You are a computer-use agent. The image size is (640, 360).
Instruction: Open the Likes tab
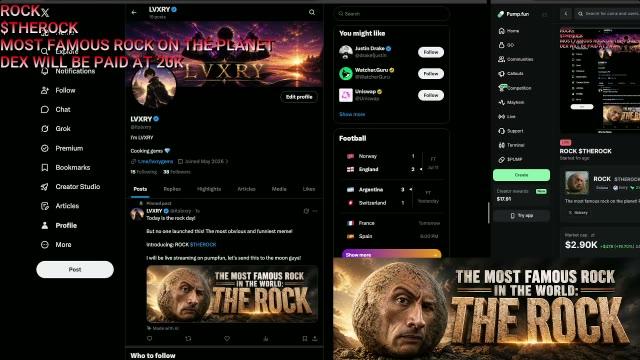coord(309,189)
